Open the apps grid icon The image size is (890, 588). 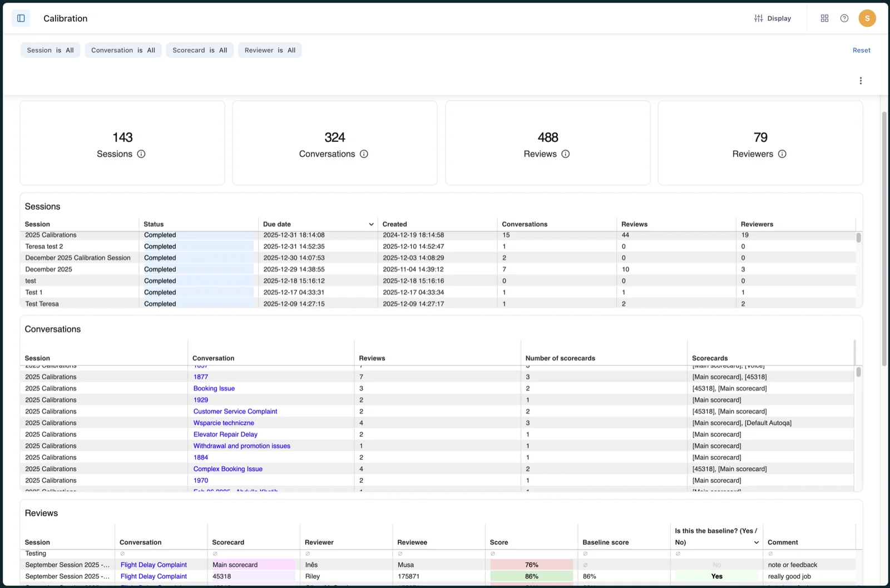[824, 18]
